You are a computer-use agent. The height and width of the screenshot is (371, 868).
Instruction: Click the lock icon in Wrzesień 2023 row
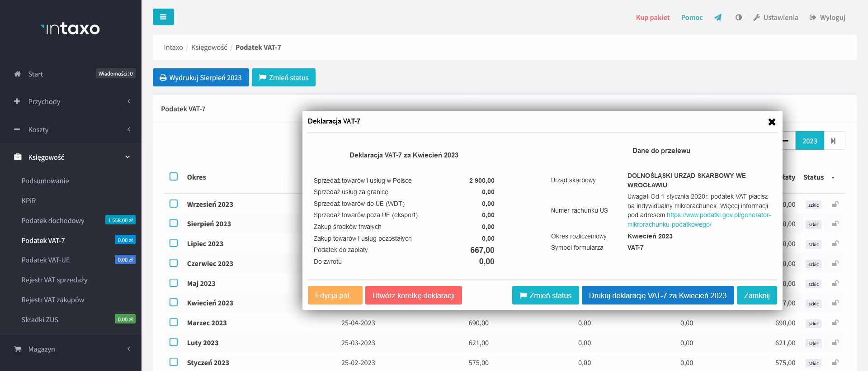pyautogui.click(x=835, y=205)
